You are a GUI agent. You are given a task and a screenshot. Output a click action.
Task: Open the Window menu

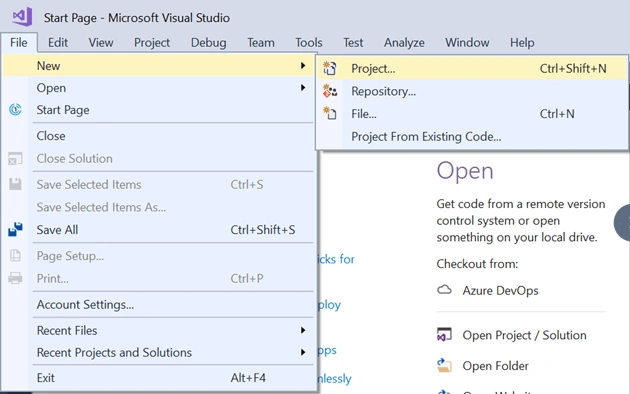(467, 43)
